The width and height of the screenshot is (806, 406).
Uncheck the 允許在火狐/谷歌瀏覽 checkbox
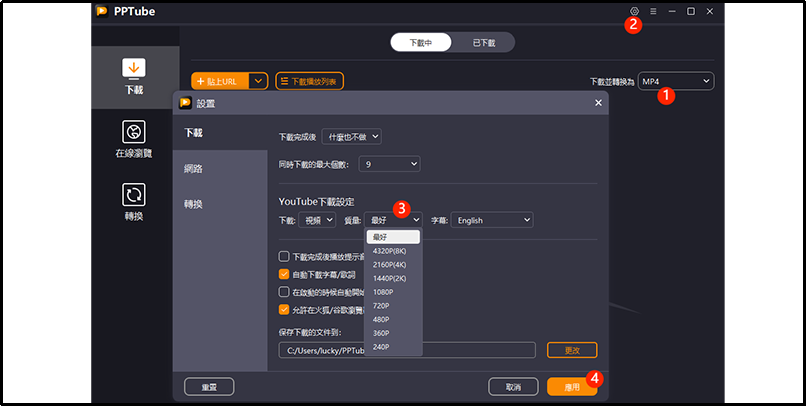(284, 309)
